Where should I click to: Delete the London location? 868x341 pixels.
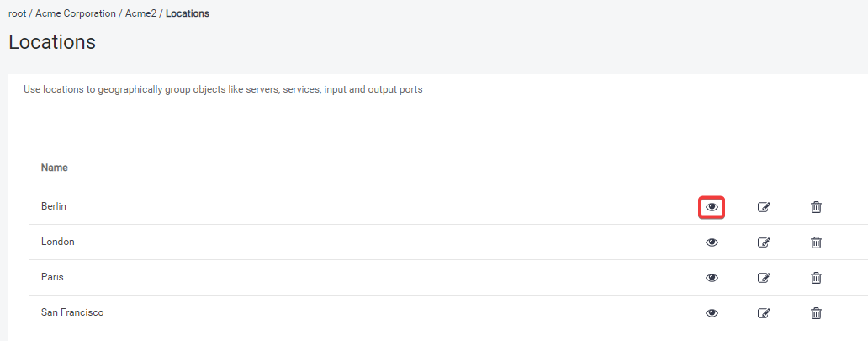pos(816,242)
